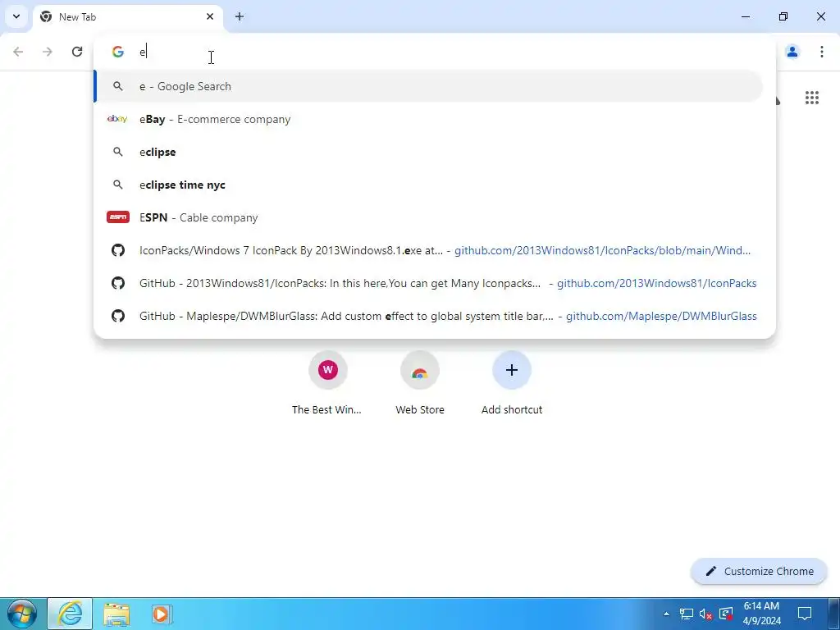Click the Customize Chrome button
840x630 pixels.
pyautogui.click(x=759, y=571)
